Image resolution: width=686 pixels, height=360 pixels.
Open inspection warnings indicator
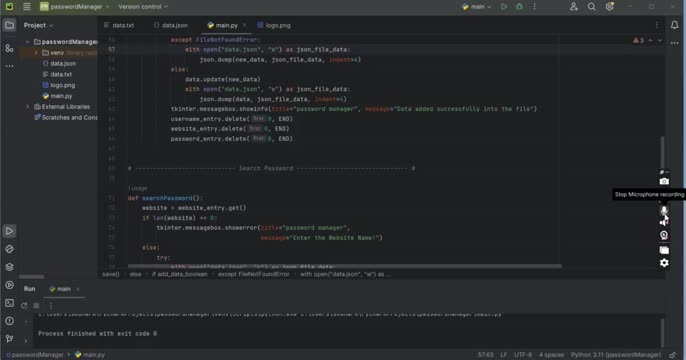pos(638,40)
